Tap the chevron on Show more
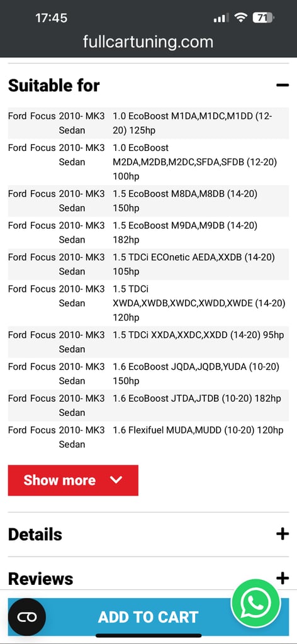297x644 pixels. 116,480
